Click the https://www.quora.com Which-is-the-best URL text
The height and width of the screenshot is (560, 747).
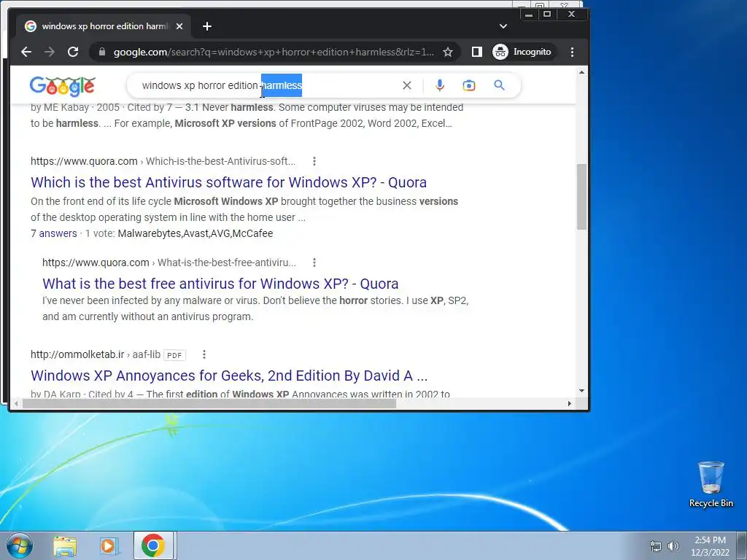click(163, 161)
